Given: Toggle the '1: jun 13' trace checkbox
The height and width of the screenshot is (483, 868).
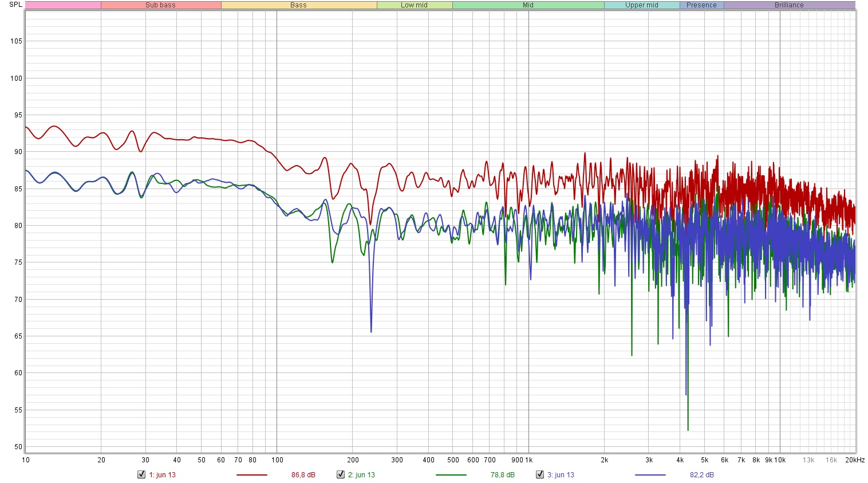Looking at the screenshot, I should [x=141, y=474].
